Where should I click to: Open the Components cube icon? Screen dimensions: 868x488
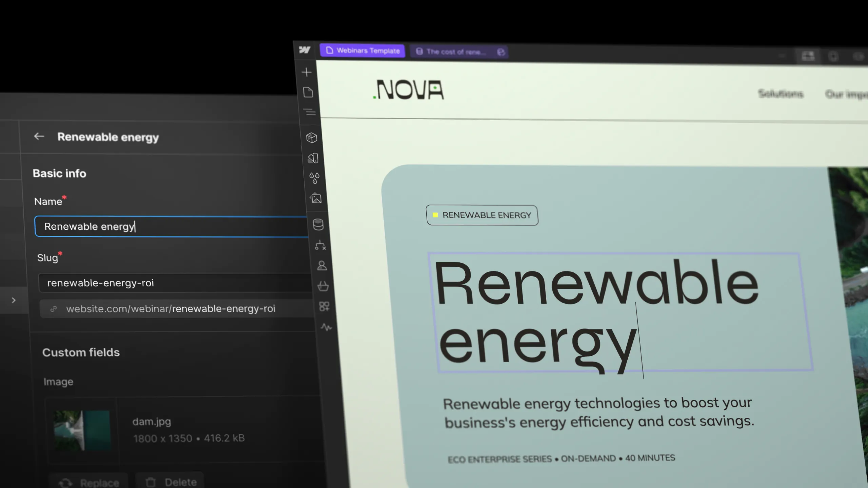311,138
